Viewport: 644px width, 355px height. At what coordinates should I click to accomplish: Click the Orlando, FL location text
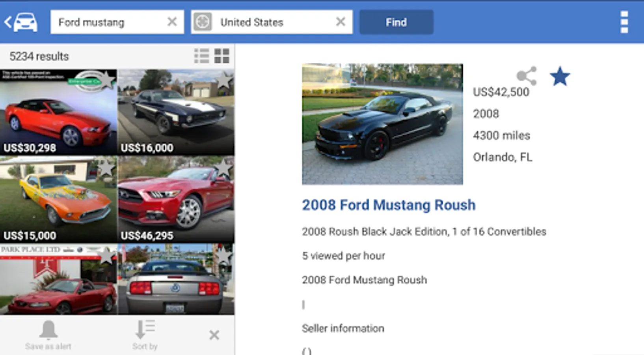click(503, 157)
